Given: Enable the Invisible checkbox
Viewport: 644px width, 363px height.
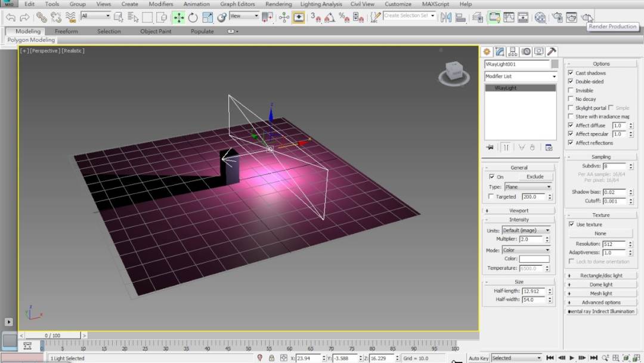Looking at the screenshot, I should pos(571,90).
